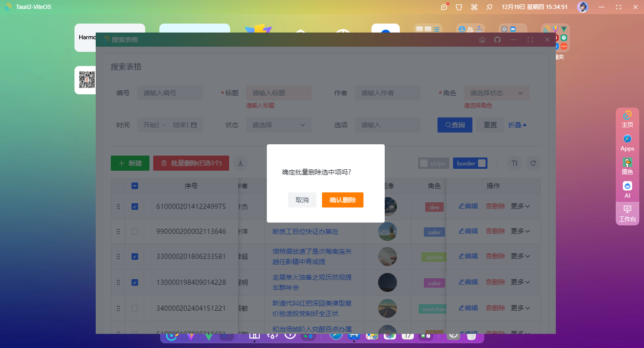The image size is (644, 348).
Task: Open 摸鱼 from the right sidebar
Action: click(x=627, y=166)
